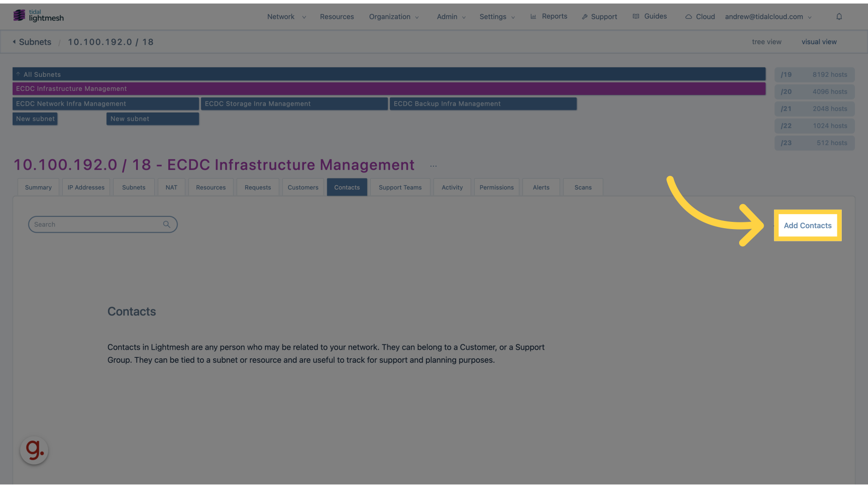Choose the /23 512 hosts size
The width and height of the screenshot is (868, 488).
tap(814, 143)
